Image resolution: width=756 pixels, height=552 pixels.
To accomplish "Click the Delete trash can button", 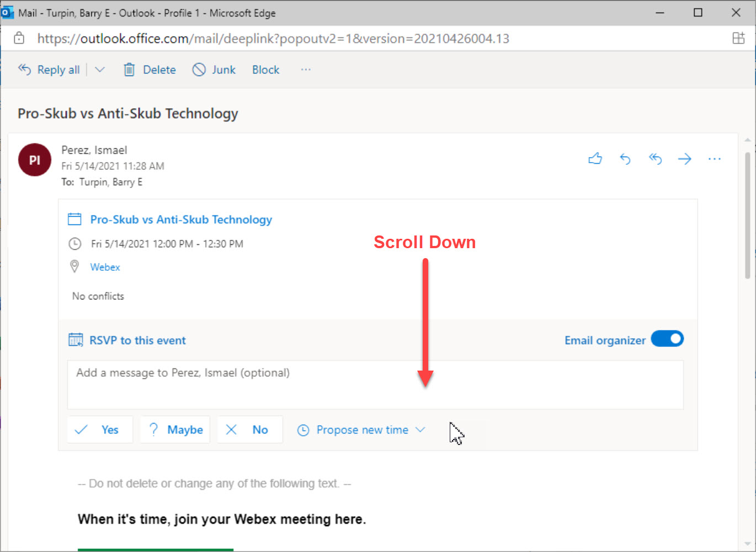I will point(150,69).
